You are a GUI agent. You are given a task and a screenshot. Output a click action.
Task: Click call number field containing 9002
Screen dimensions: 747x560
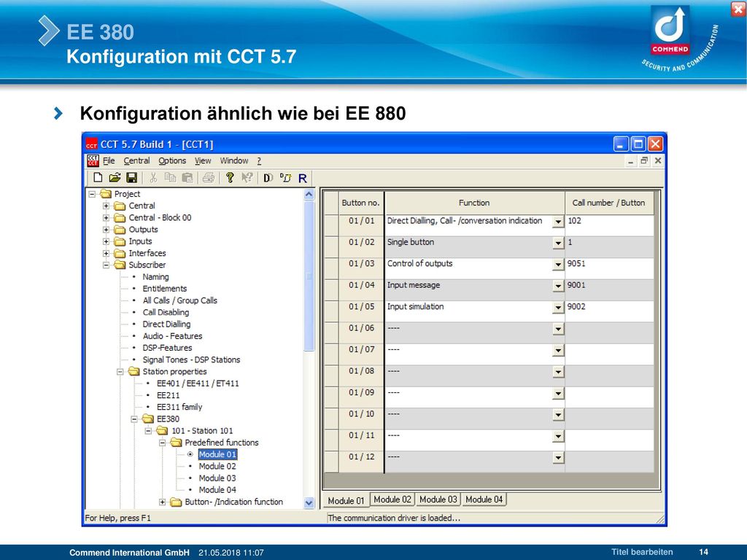pyautogui.click(x=609, y=311)
